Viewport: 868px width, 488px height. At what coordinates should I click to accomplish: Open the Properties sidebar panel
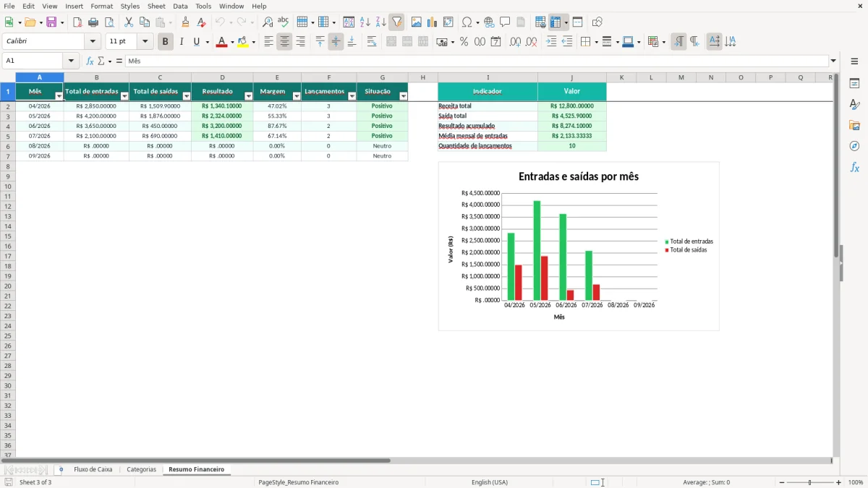point(854,83)
